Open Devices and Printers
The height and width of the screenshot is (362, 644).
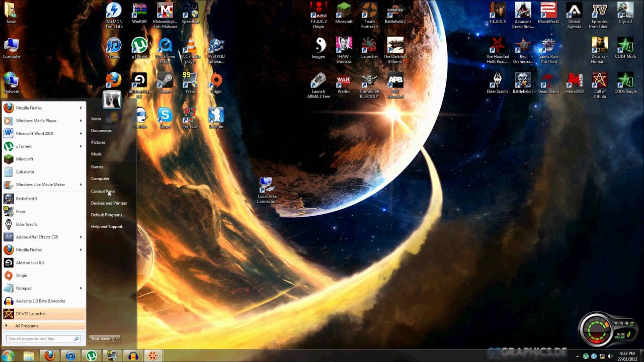coord(109,203)
